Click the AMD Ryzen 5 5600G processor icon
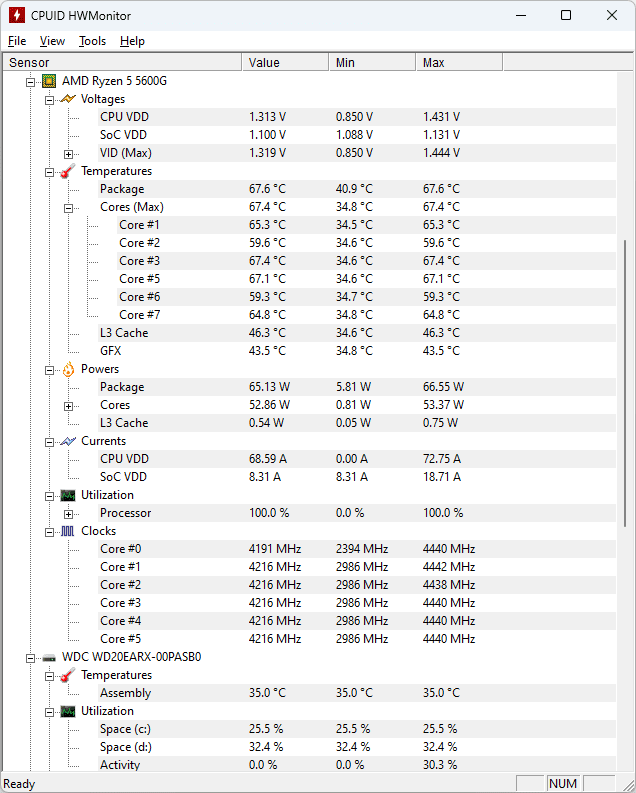 pyautogui.click(x=49, y=81)
